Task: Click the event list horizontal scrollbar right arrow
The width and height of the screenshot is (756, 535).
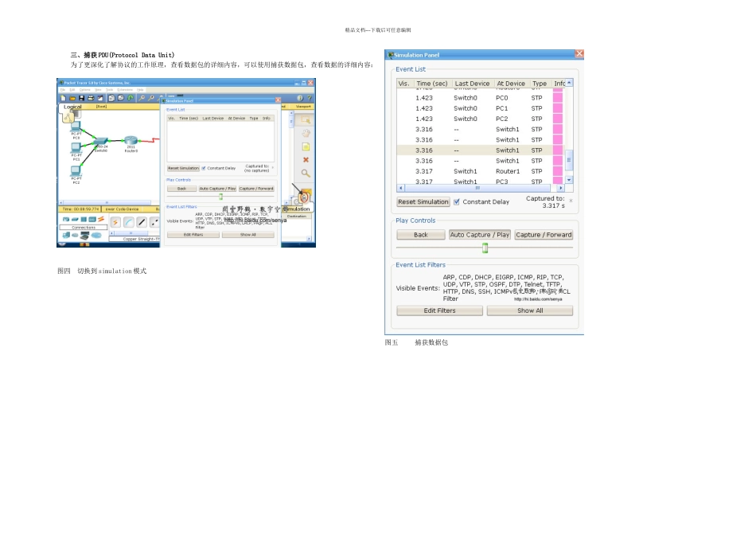Action: tap(560, 188)
